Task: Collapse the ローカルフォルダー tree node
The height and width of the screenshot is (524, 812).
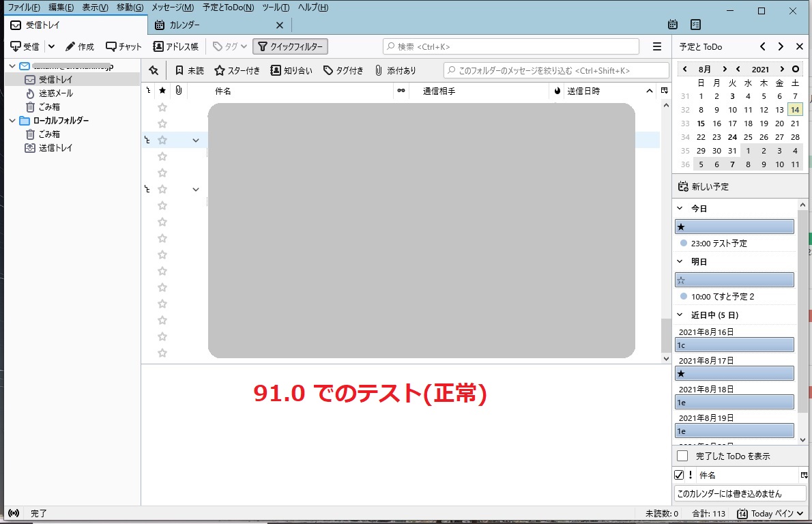Action: [12, 121]
